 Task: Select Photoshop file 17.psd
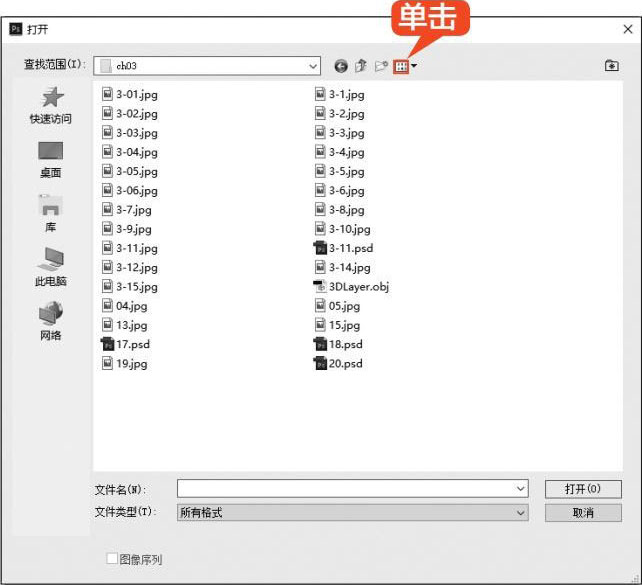tap(125, 344)
